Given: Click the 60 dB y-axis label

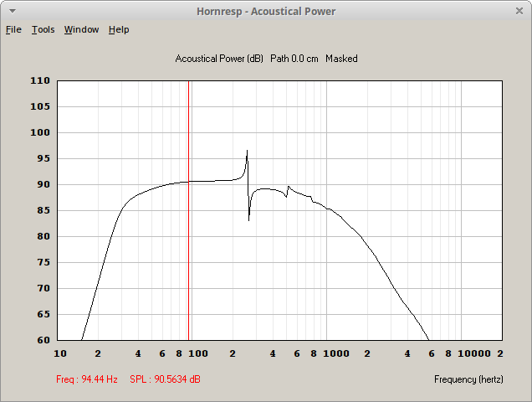Looking at the screenshot, I should [43, 340].
